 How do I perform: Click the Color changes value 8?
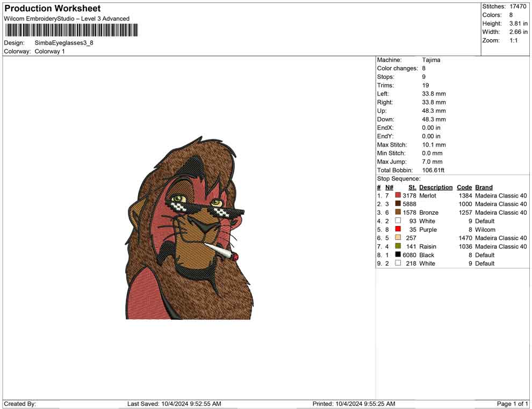click(424, 69)
